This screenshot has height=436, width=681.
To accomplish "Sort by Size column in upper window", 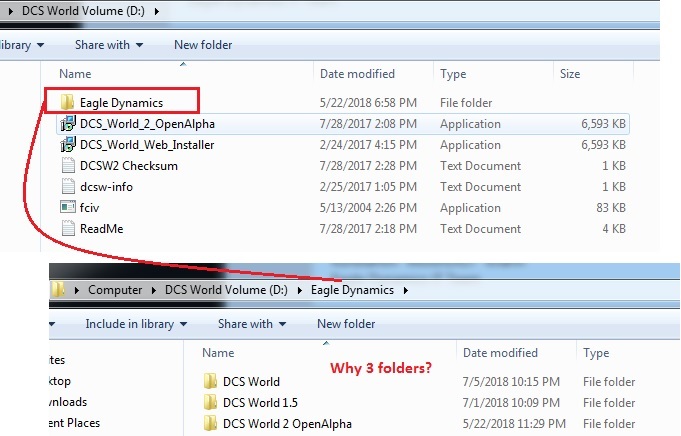I will 570,74.
